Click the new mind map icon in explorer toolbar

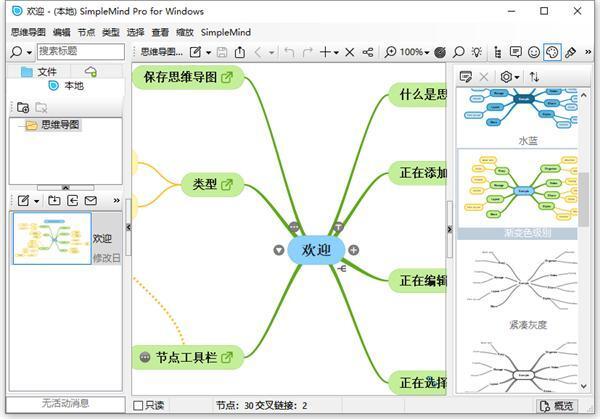(x=23, y=201)
